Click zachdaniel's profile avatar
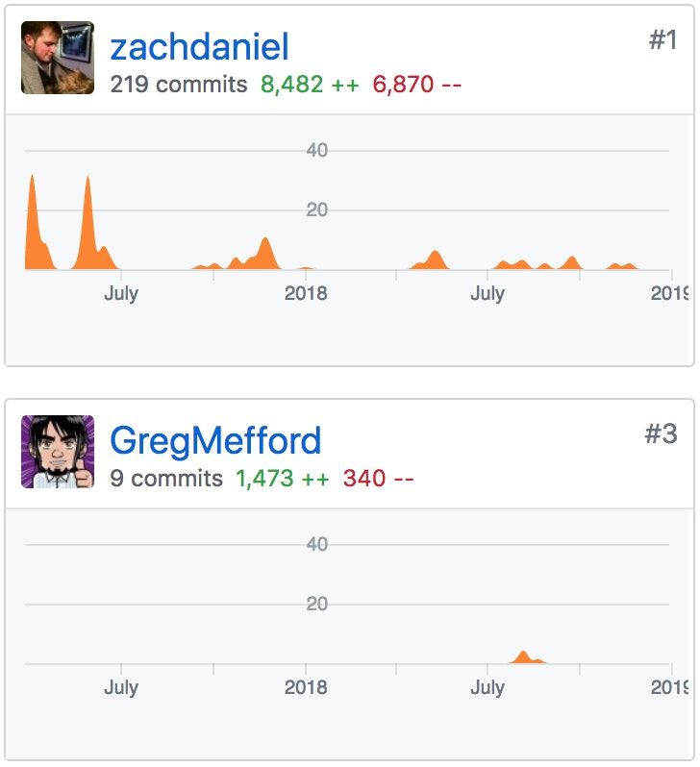Viewport: 700px width, 767px height. tap(58, 58)
